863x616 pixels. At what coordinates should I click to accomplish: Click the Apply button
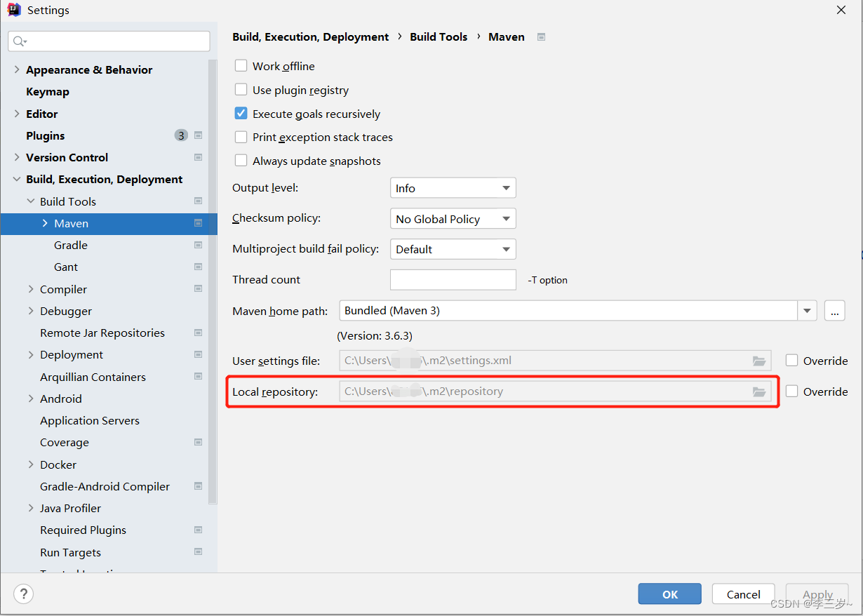point(817,594)
